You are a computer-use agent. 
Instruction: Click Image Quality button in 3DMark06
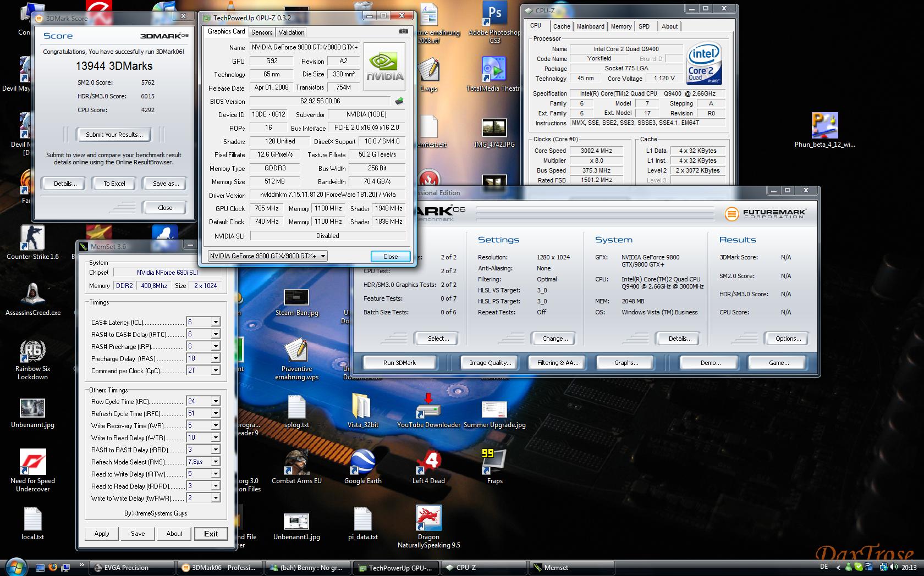click(x=490, y=363)
